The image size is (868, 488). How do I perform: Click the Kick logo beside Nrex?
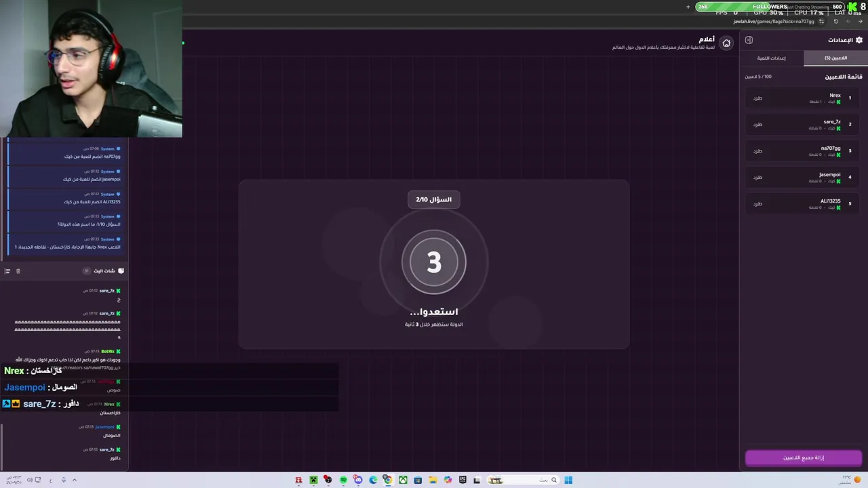[x=839, y=102]
